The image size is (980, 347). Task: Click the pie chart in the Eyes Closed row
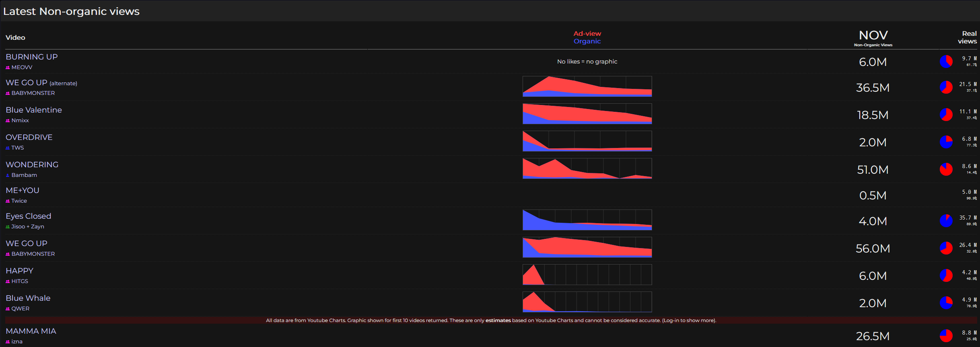click(x=946, y=221)
